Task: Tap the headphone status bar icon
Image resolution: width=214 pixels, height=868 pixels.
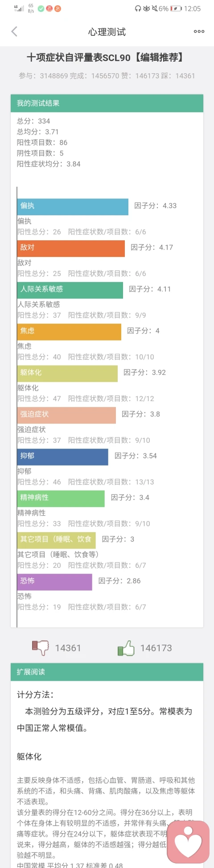Action: [x=138, y=8]
